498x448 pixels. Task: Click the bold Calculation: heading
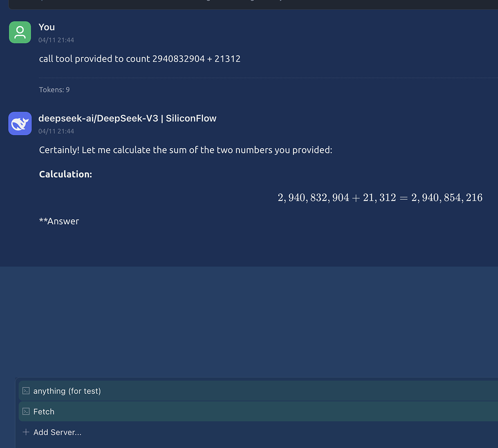(65, 174)
